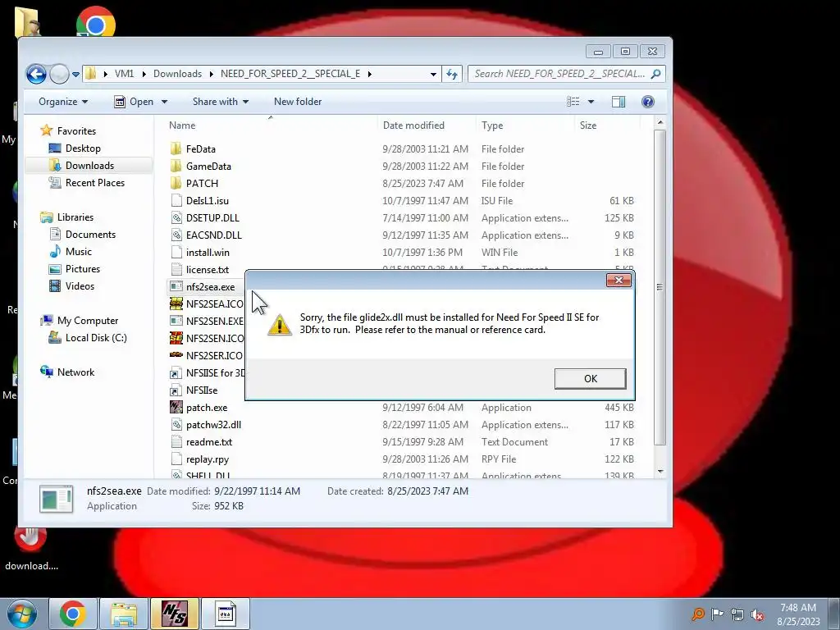Open Chrome from the taskbar

pos(73,614)
